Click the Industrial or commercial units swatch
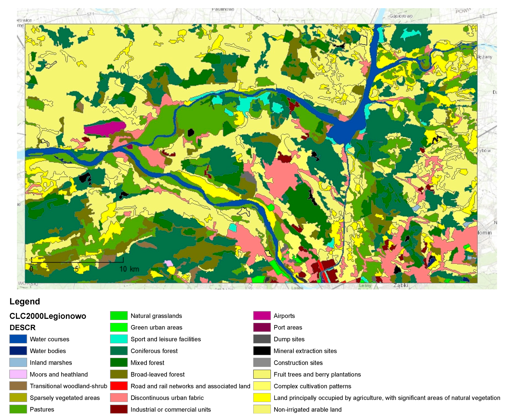Screen dimensions: 511x420 tap(119, 409)
